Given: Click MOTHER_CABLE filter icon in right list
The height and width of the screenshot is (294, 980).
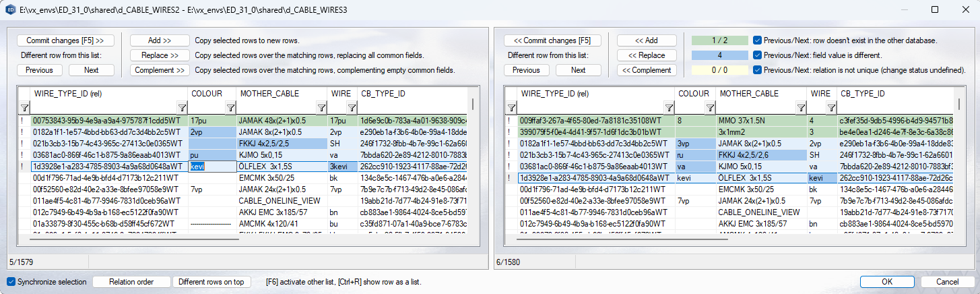Looking at the screenshot, I should [x=801, y=107].
